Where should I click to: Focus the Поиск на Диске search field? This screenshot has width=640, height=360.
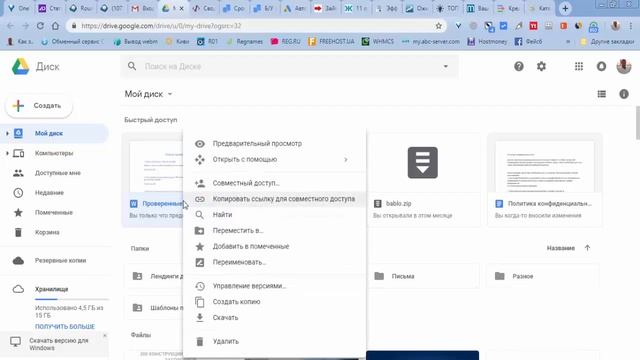click(x=290, y=66)
